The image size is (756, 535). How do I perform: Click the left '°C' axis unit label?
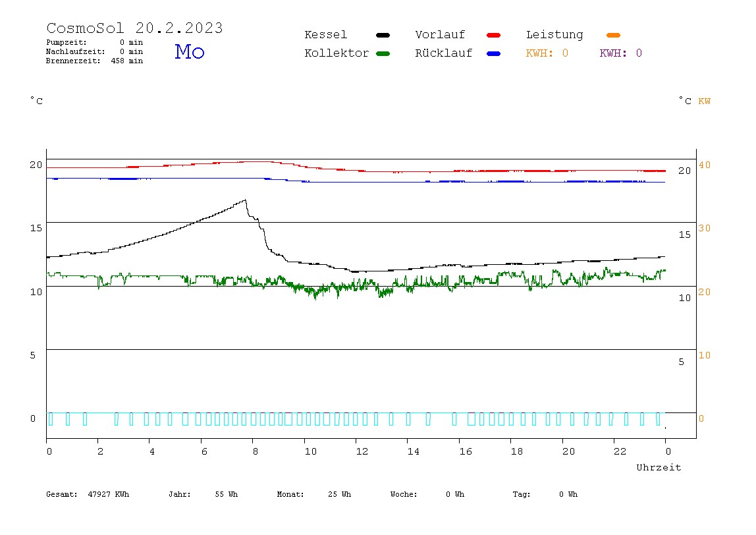point(37,100)
